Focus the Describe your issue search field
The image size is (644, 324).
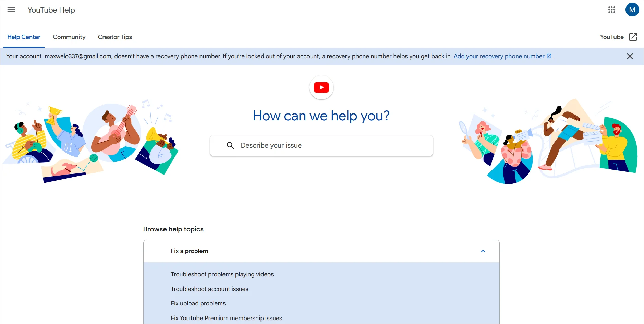pyautogui.click(x=321, y=146)
